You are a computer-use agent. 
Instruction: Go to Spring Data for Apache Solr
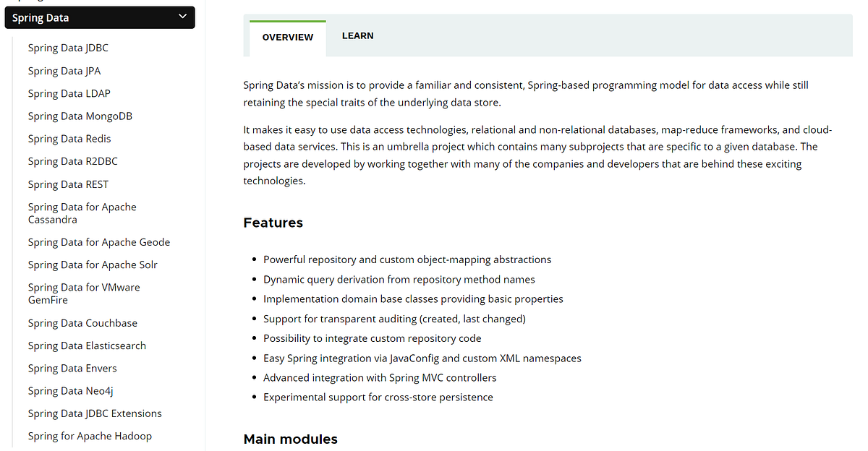click(93, 264)
